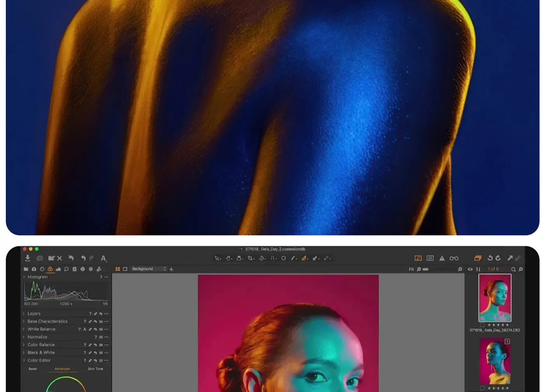Image resolution: width=545 pixels, height=392 pixels.
Task: Click the White Balance auto A button
Action: coord(85,329)
